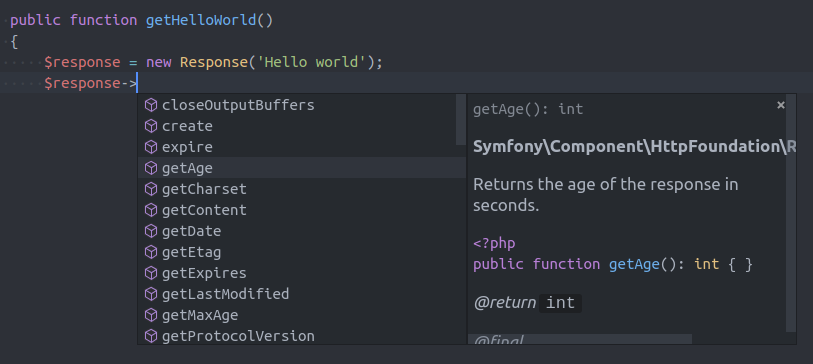Image resolution: width=813 pixels, height=364 pixels.
Task: Click the cube icon next to getEtag
Action: coord(151,252)
